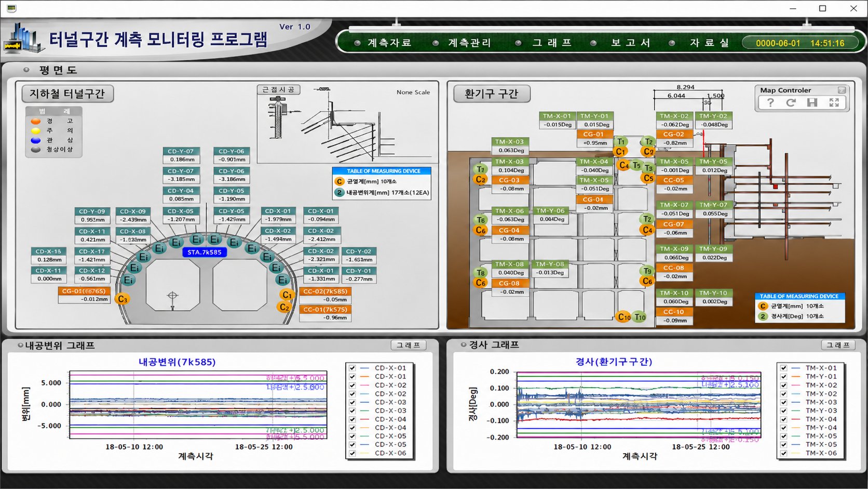Toggle the CD-X-06 legend checkbox
This screenshot has height=489, width=868.
352,453
